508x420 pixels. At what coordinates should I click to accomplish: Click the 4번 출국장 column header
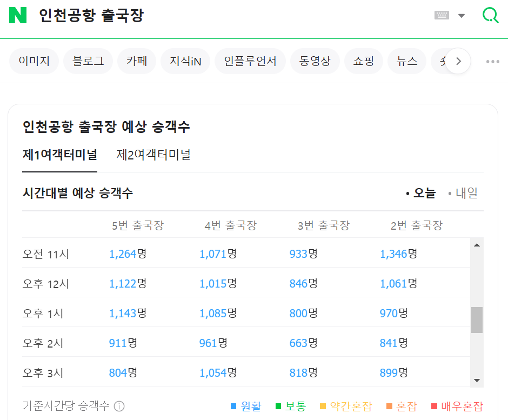231,225
